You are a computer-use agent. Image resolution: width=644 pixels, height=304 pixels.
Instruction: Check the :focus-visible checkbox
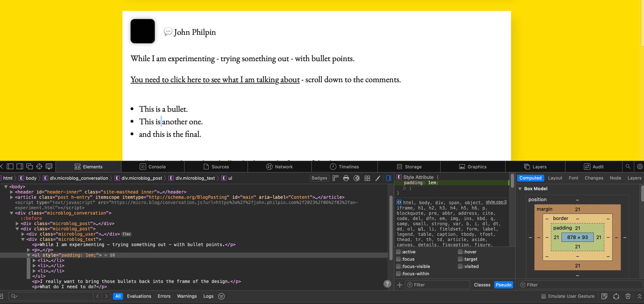pyautogui.click(x=398, y=266)
